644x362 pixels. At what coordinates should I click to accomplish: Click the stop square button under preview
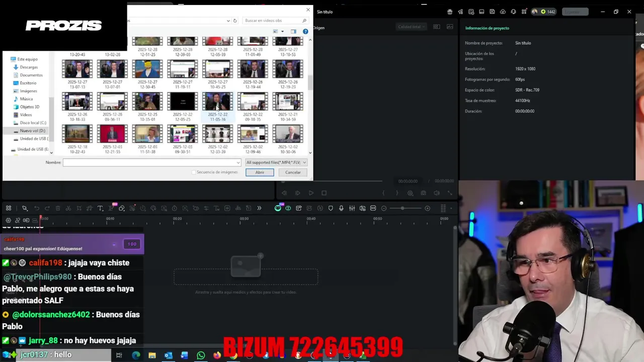pyautogui.click(x=324, y=193)
